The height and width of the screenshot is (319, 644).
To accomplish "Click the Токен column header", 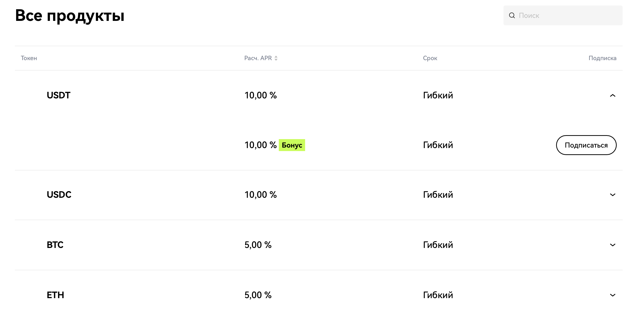I will [29, 58].
